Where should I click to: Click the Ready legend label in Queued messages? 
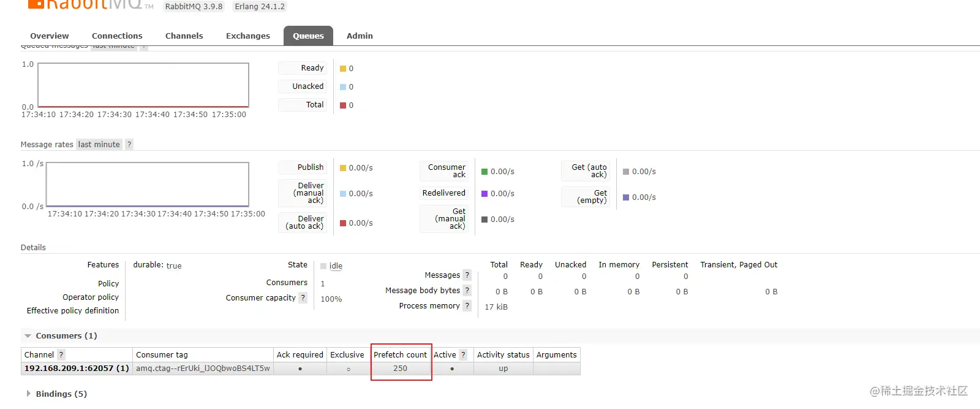click(x=303, y=68)
